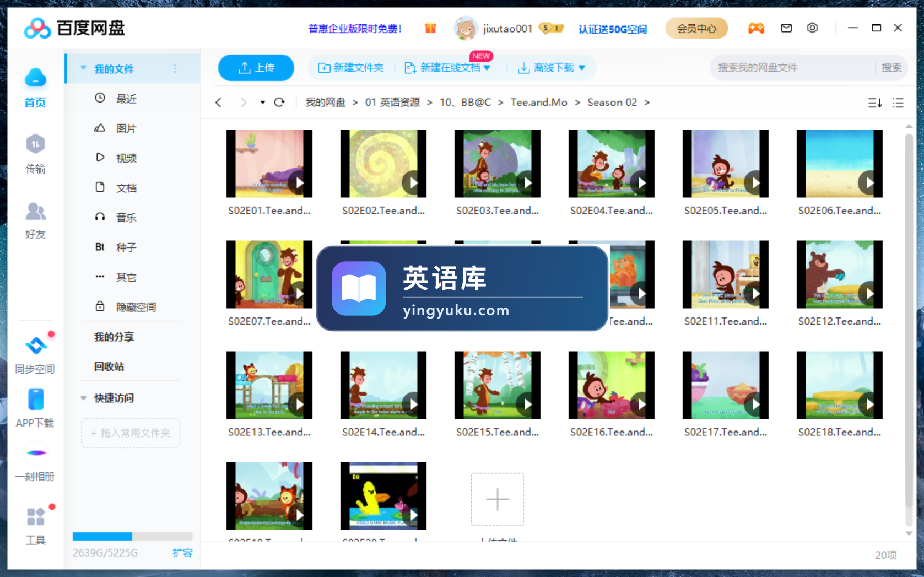
Task: Open thumbnail S02E15.Tee.and...
Action: click(498, 385)
